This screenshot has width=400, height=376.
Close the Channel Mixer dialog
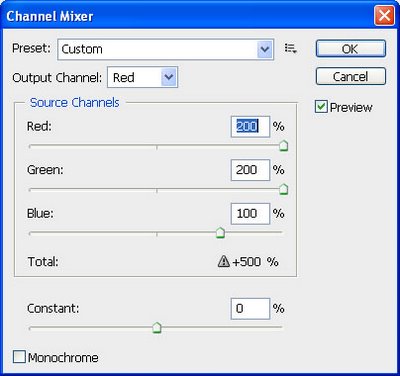click(384, 16)
